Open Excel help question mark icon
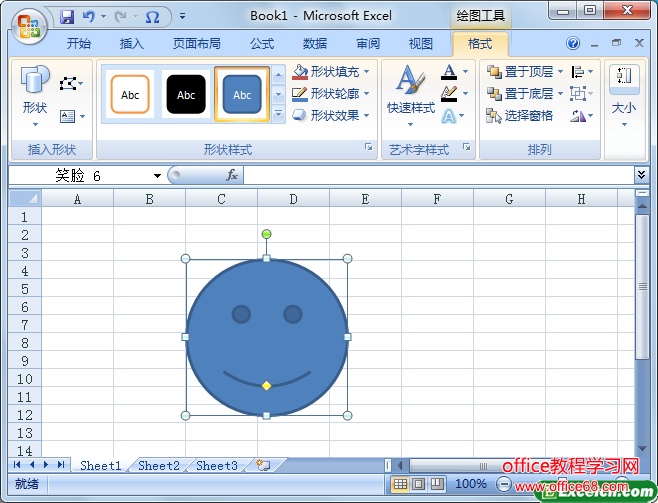 (x=573, y=44)
